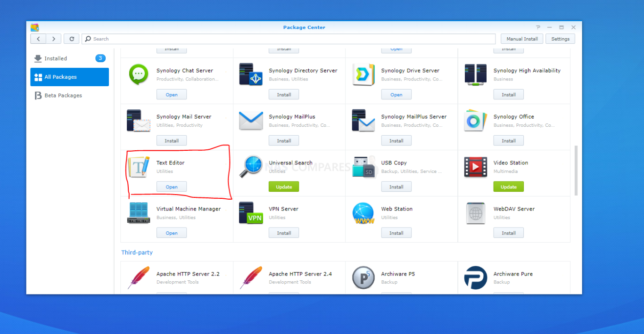Show Installed packages list

coord(70,58)
